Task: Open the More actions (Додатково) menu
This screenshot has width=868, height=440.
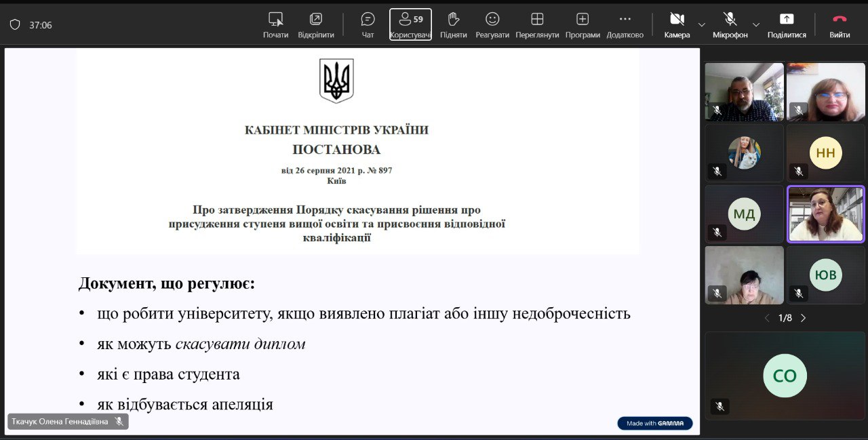Action: pyautogui.click(x=625, y=24)
